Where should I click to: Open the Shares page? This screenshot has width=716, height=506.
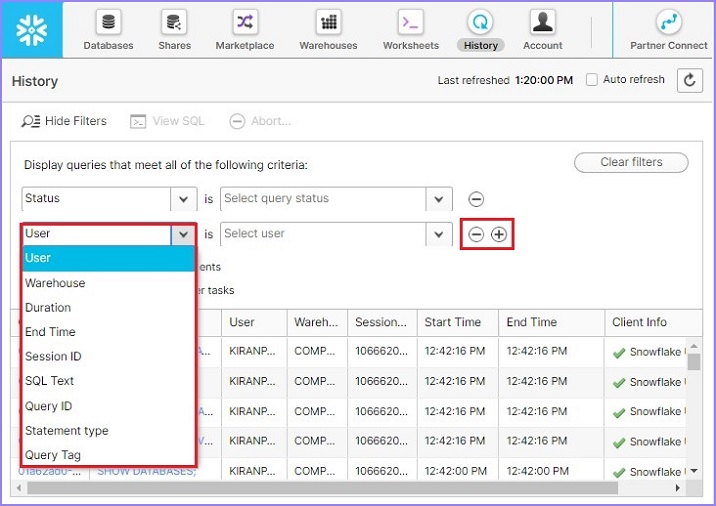click(x=174, y=30)
